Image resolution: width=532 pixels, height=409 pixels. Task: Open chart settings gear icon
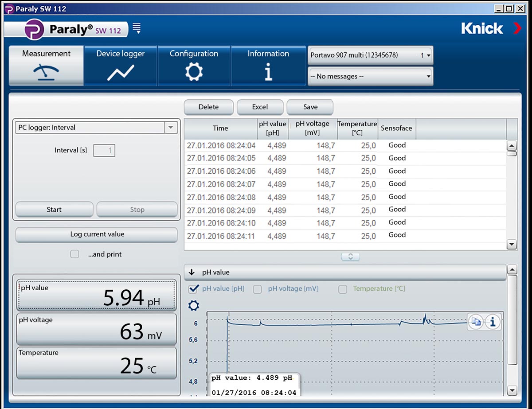[194, 305]
